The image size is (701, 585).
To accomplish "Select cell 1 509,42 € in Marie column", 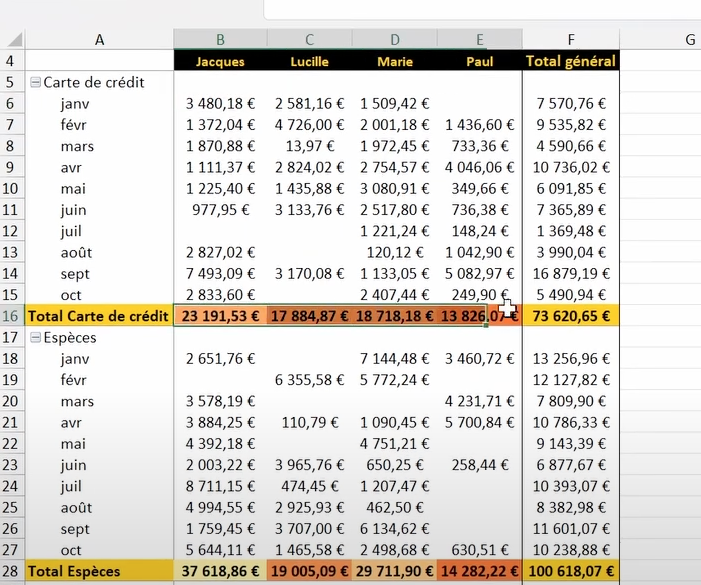I will tap(395, 104).
